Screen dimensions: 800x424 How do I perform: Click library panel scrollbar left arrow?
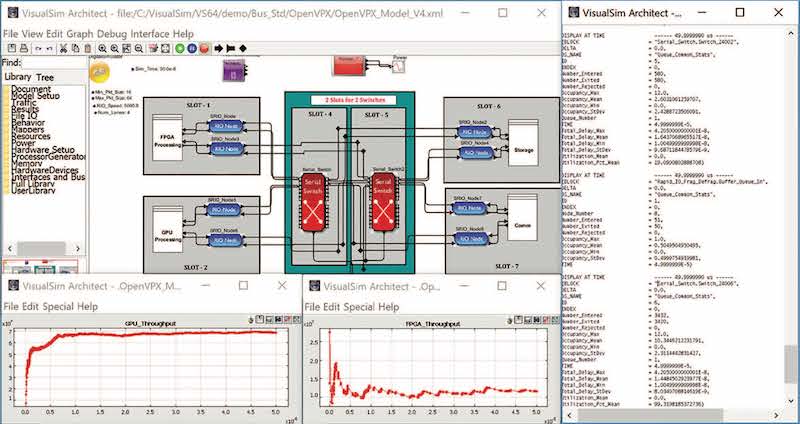[x=10, y=248]
